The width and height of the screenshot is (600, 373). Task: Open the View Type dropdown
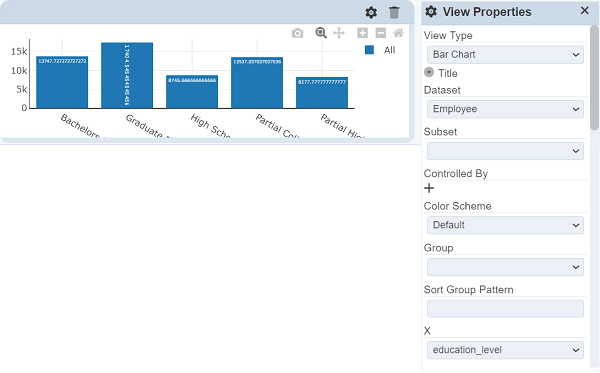coord(505,55)
